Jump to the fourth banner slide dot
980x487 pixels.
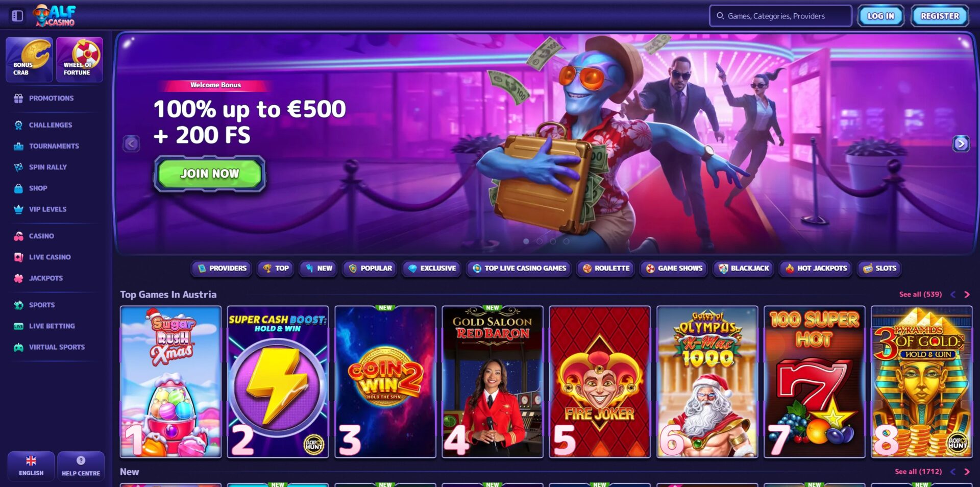pos(566,241)
